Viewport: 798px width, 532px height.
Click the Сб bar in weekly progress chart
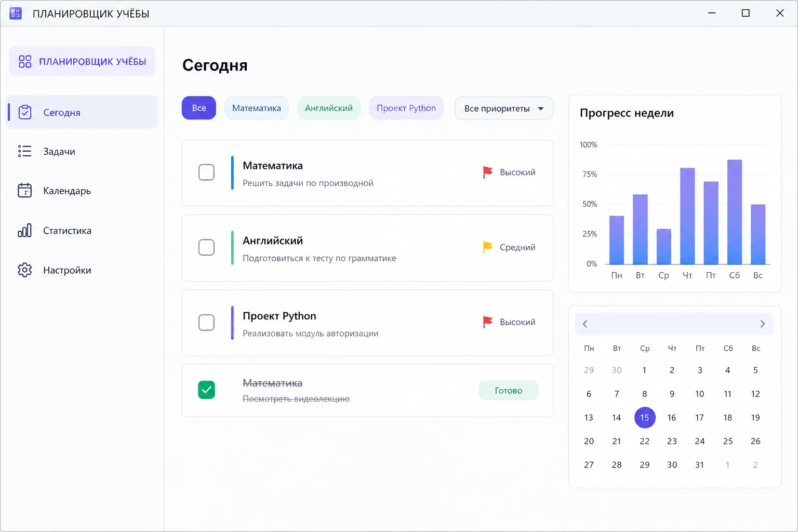[x=735, y=212]
